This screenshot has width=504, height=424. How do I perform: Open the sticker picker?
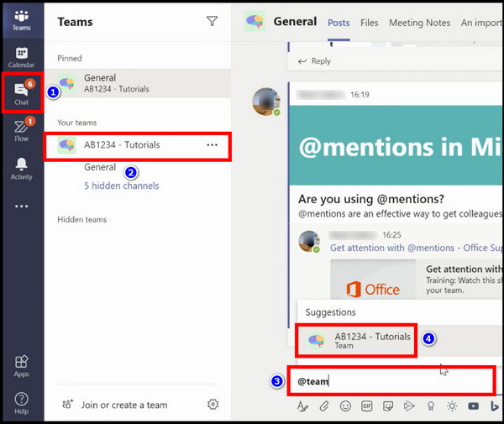388,406
